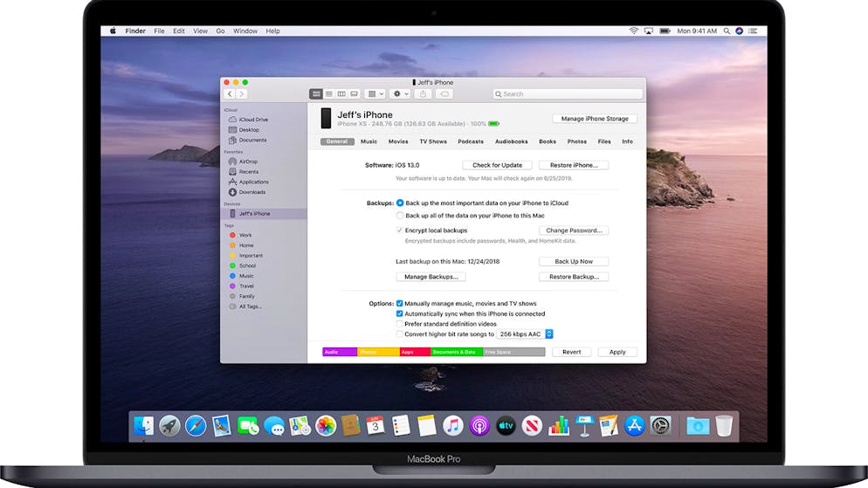Click the Share toolbar icon
Image resolution: width=868 pixels, height=488 pixels.
[x=423, y=94]
